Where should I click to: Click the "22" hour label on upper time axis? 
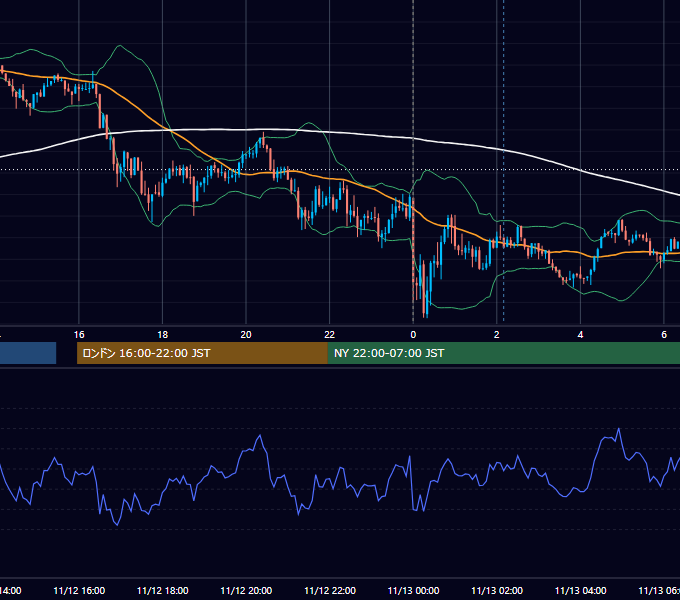330,335
